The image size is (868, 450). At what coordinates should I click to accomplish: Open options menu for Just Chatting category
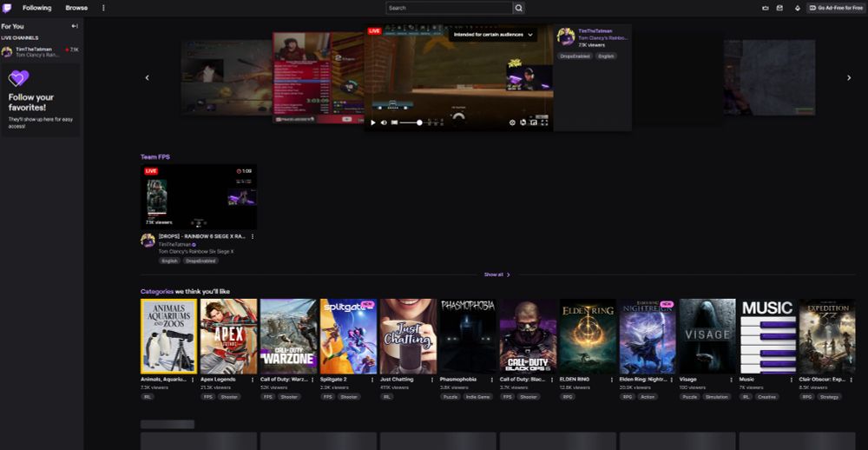pyautogui.click(x=431, y=380)
